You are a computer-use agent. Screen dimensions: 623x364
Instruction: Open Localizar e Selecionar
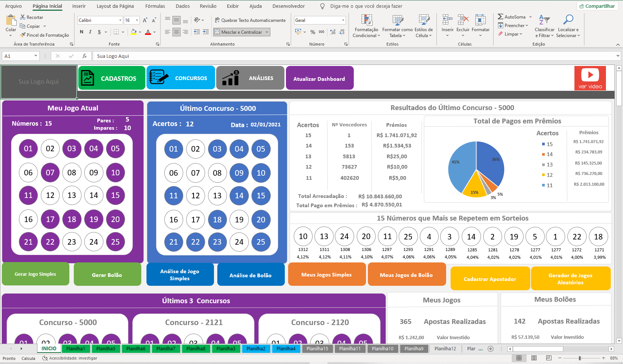(568, 26)
